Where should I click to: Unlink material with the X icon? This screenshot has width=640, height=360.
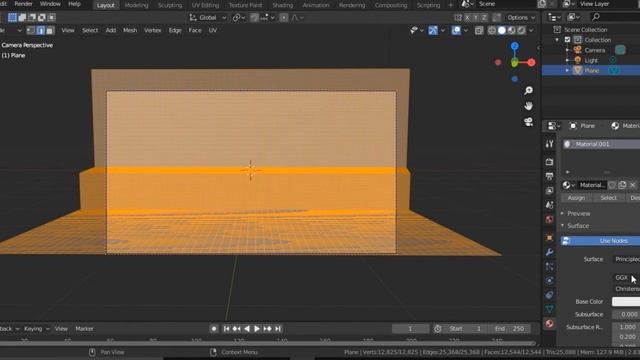coord(632,185)
